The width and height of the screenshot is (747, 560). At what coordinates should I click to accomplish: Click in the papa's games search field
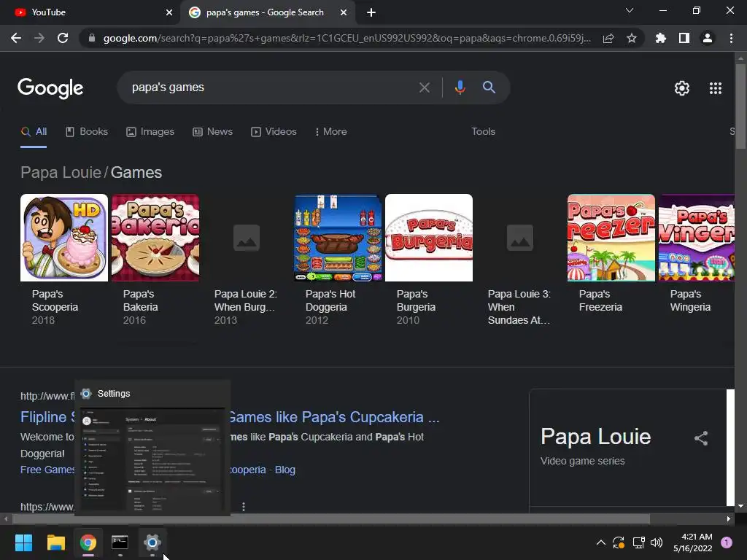pyautogui.click(x=271, y=87)
